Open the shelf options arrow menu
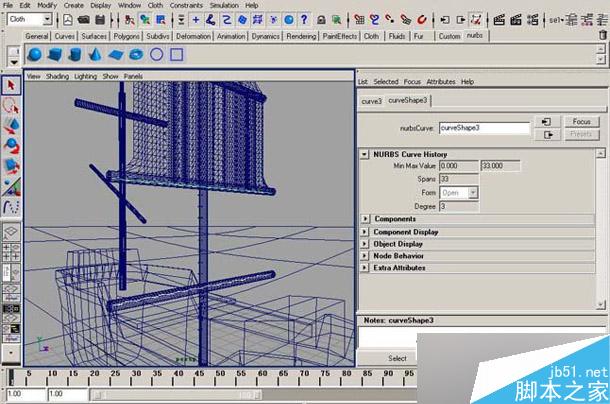The height and width of the screenshot is (404, 610). [x=14, y=62]
